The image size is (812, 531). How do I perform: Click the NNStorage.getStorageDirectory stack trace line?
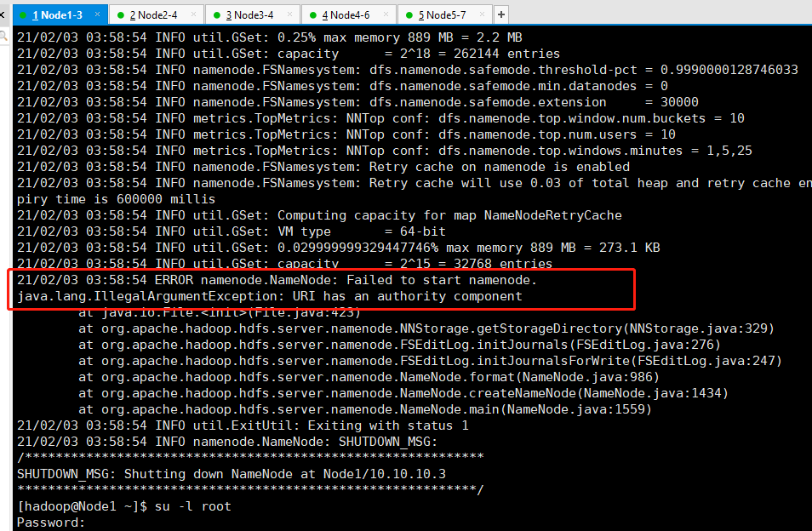click(x=426, y=328)
